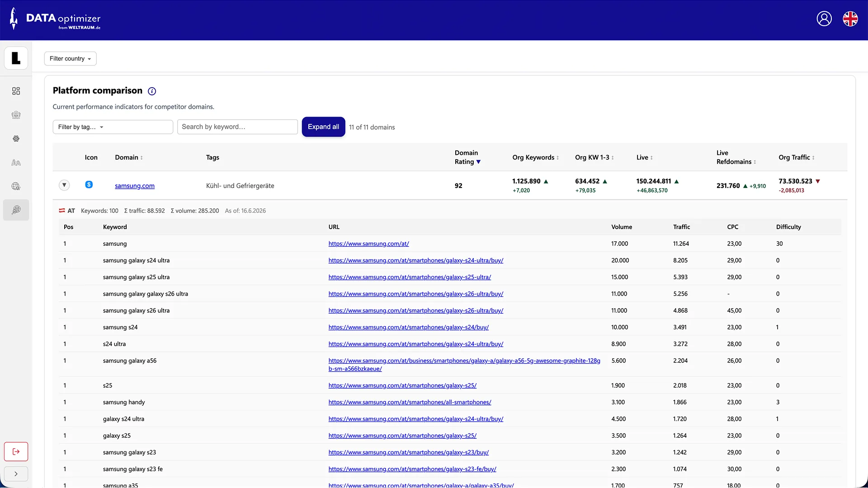This screenshot has height=488, width=868.
Task: Open the dashboard grid icon in sidebar
Action: pyautogui.click(x=16, y=91)
